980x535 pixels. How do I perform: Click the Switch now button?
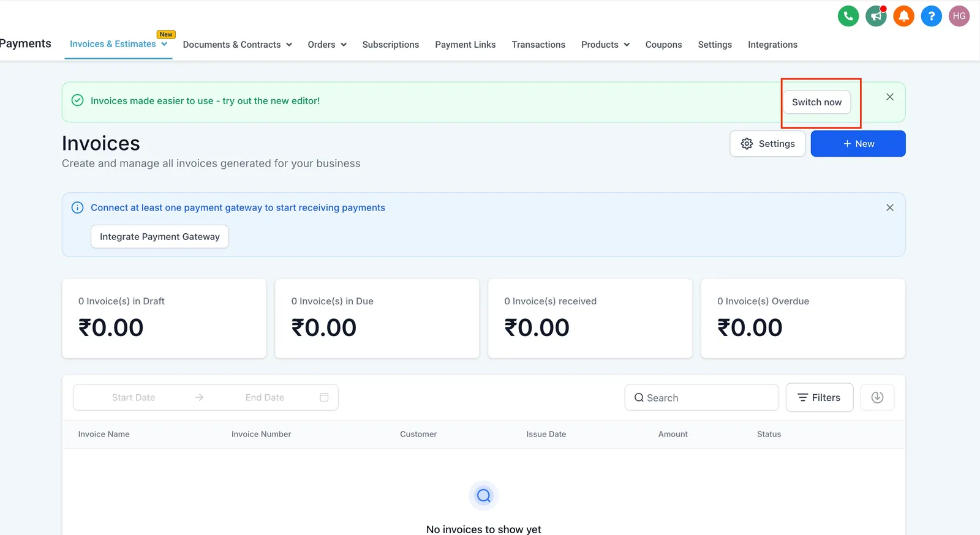(x=816, y=102)
